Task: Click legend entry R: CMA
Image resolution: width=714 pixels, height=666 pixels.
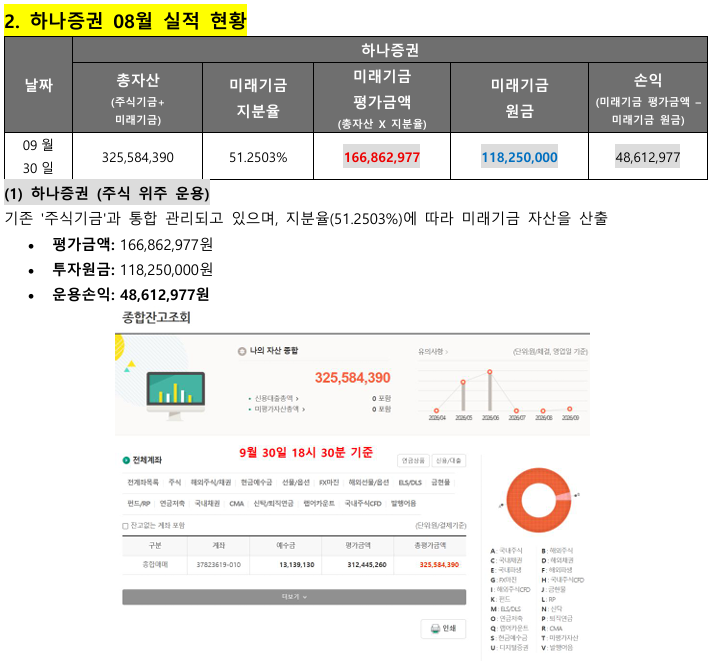Action: coord(552,629)
